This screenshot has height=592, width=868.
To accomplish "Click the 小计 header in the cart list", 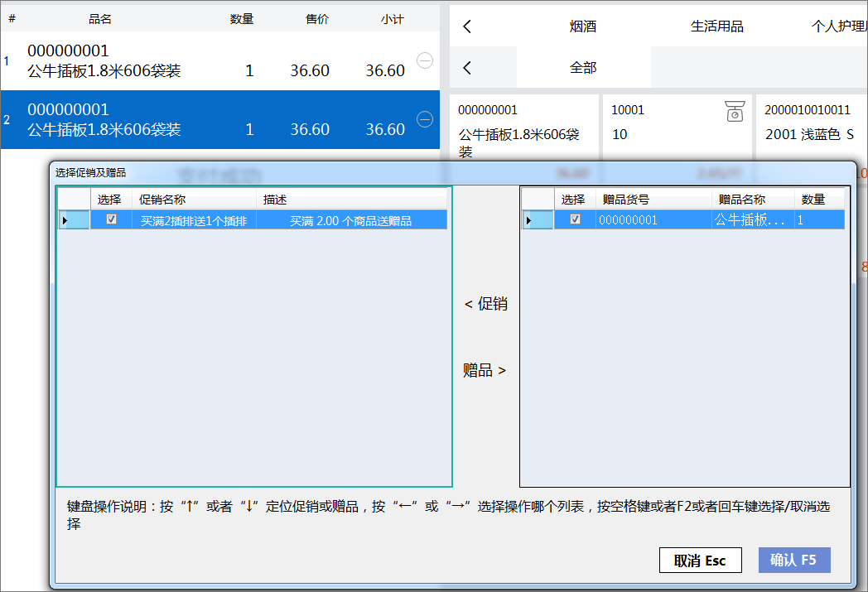I will pos(393,19).
